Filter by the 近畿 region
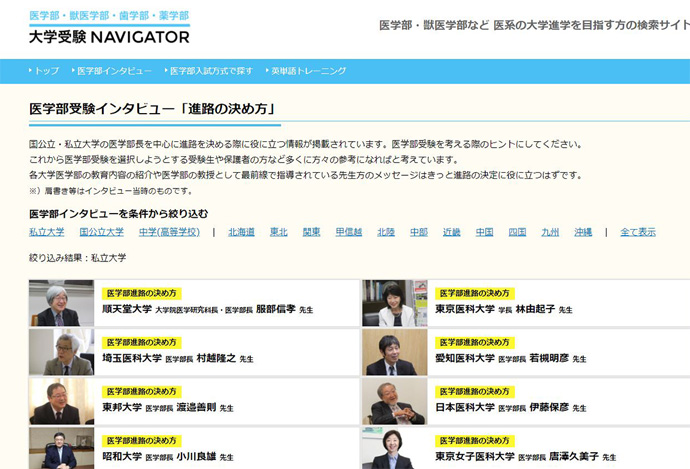 (451, 232)
